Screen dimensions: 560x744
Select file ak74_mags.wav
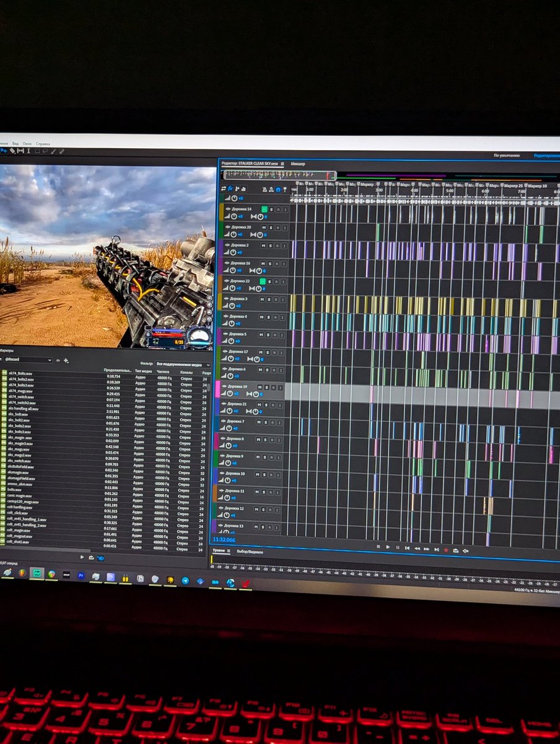21,391
